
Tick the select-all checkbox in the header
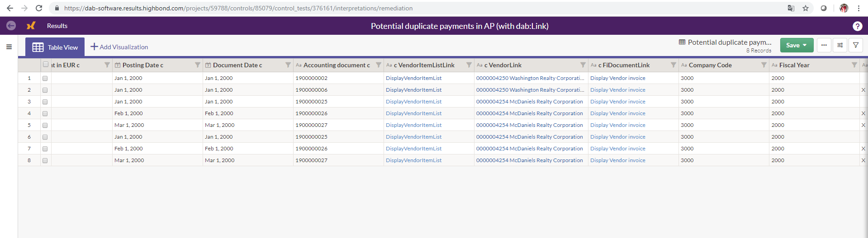pos(46,65)
